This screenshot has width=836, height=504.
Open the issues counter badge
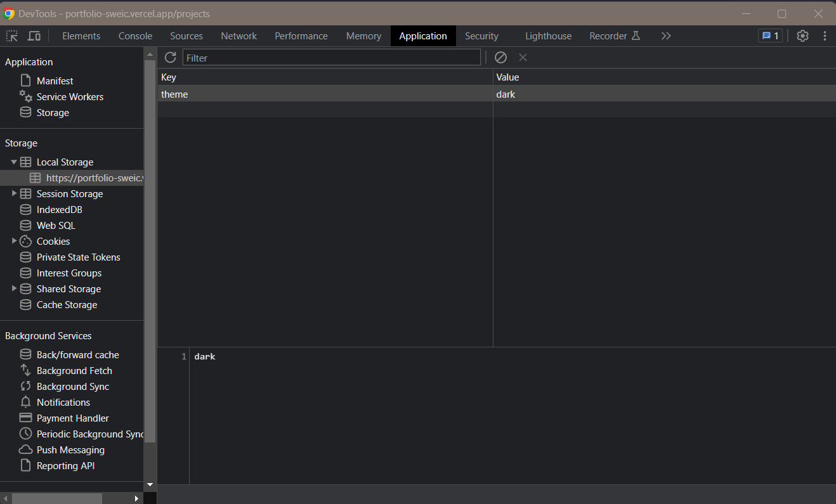(x=770, y=36)
